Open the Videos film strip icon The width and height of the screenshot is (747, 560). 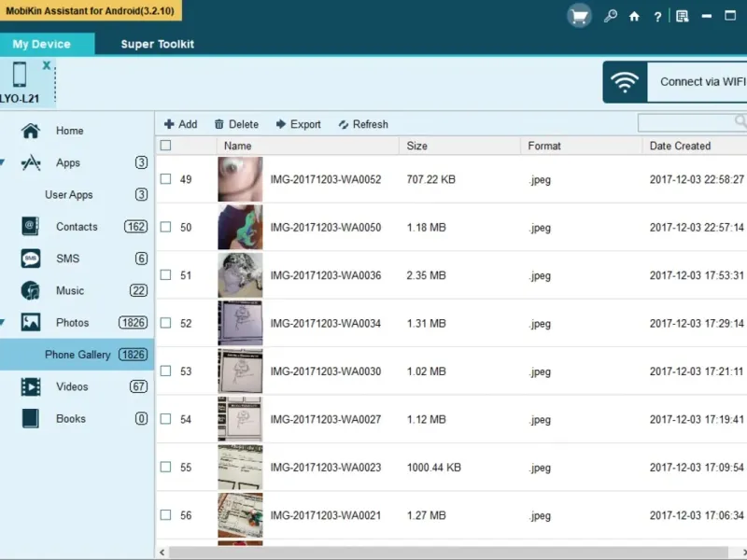[31, 386]
